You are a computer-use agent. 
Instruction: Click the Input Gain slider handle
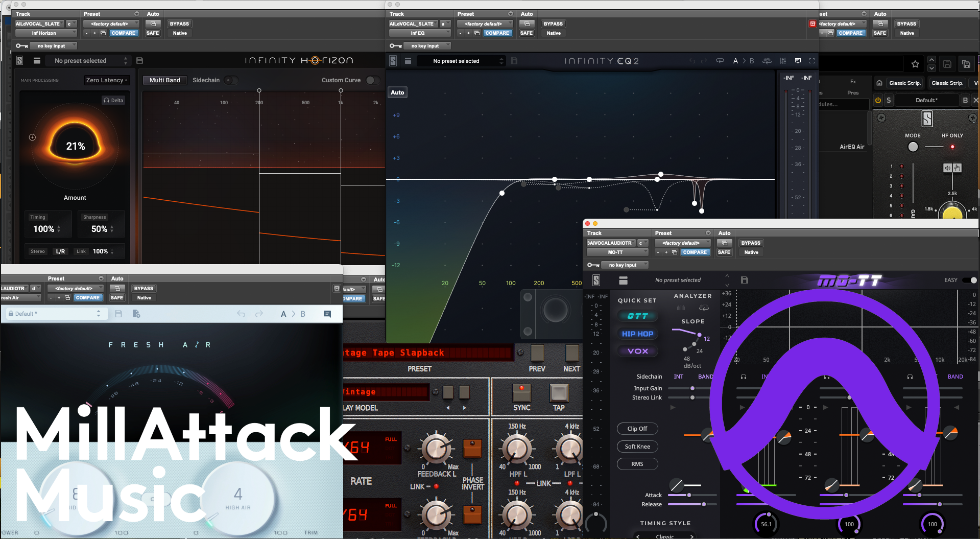point(692,388)
